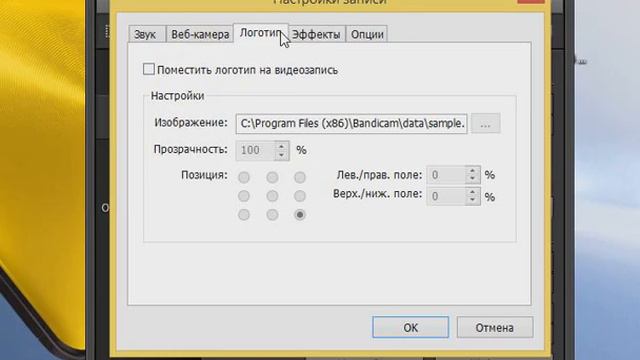This screenshot has height=360, width=640.
Task: Select bottom-right logo position radio
Action: [x=300, y=215]
